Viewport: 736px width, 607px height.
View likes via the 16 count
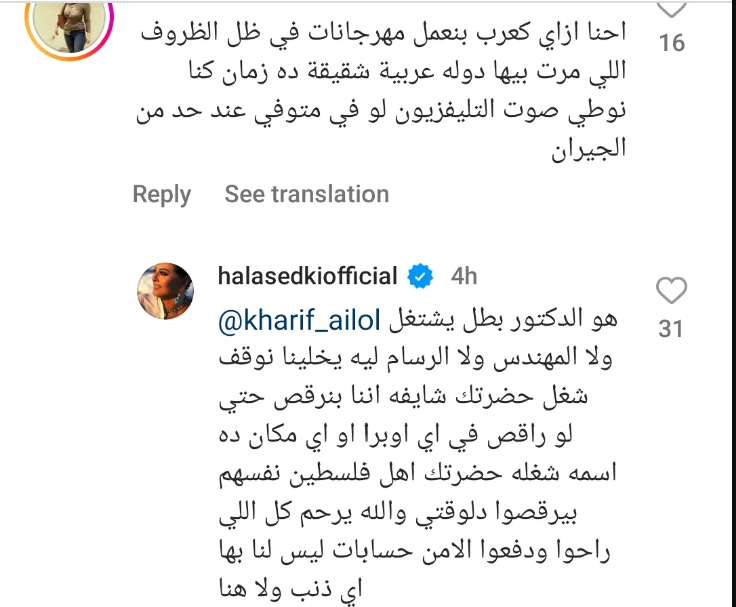(673, 43)
